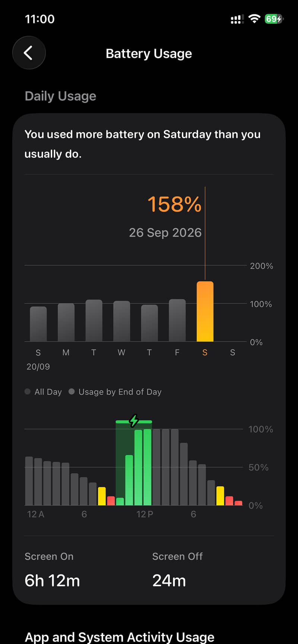Tap the back arrow button
This screenshot has width=298, height=644.
pyautogui.click(x=29, y=53)
